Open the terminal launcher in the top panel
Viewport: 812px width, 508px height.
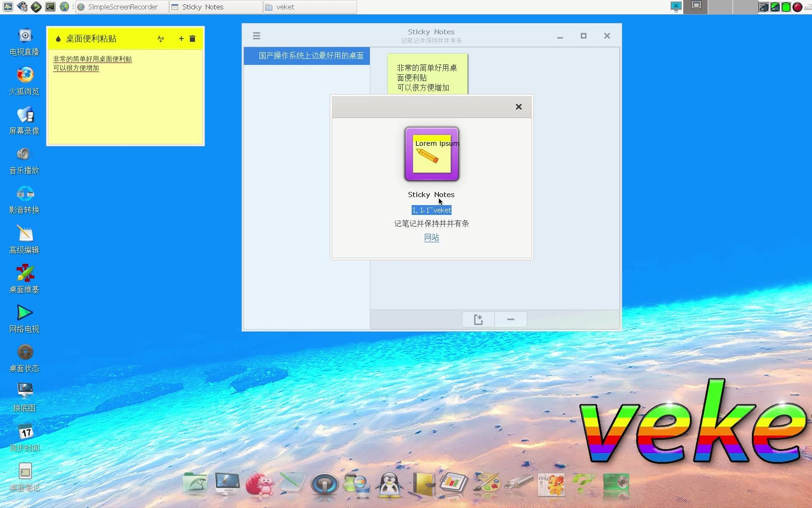tap(50, 7)
